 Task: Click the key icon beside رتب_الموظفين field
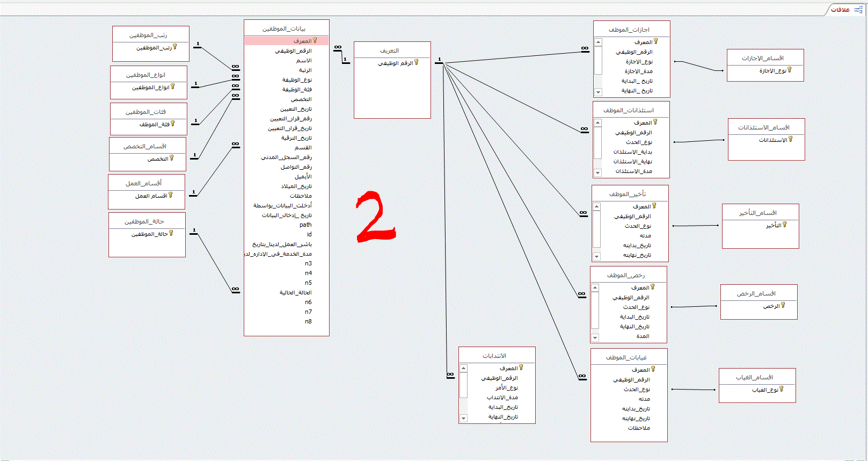pos(175,47)
